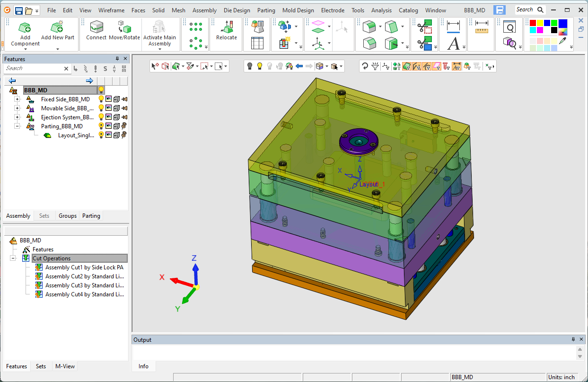Toggle visibility bulb for Ejection System row
The height and width of the screenshot is (382, 588).
tap(101, 117)
